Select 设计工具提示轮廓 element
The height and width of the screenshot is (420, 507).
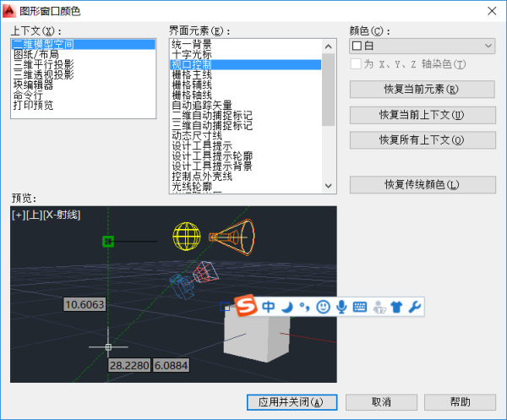point(246,155)
